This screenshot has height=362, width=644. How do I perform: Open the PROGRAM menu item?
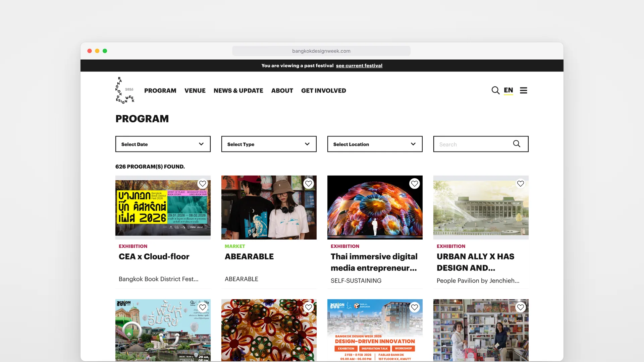160,90
